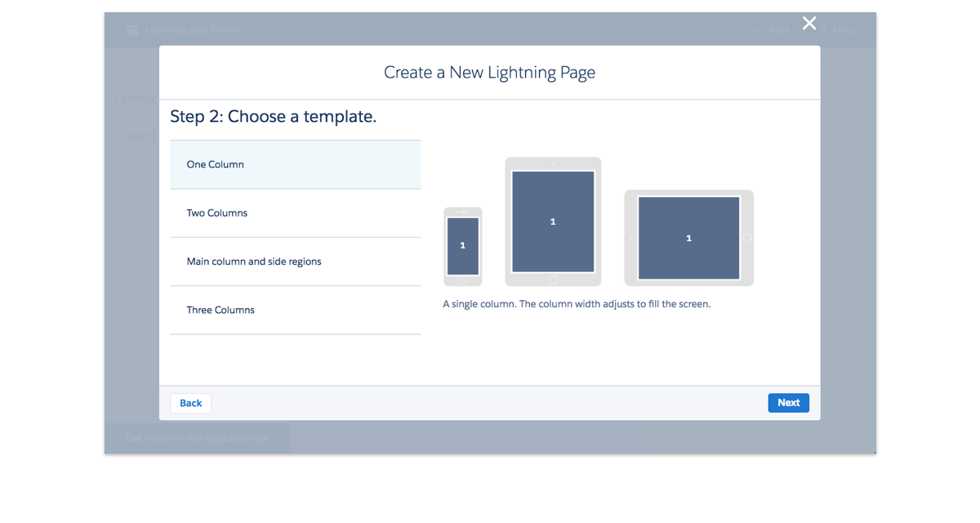This screenshot has width=980, height=523.
Task: Close the Create a New Lightning Page dialog
Action: click(809, 24)
